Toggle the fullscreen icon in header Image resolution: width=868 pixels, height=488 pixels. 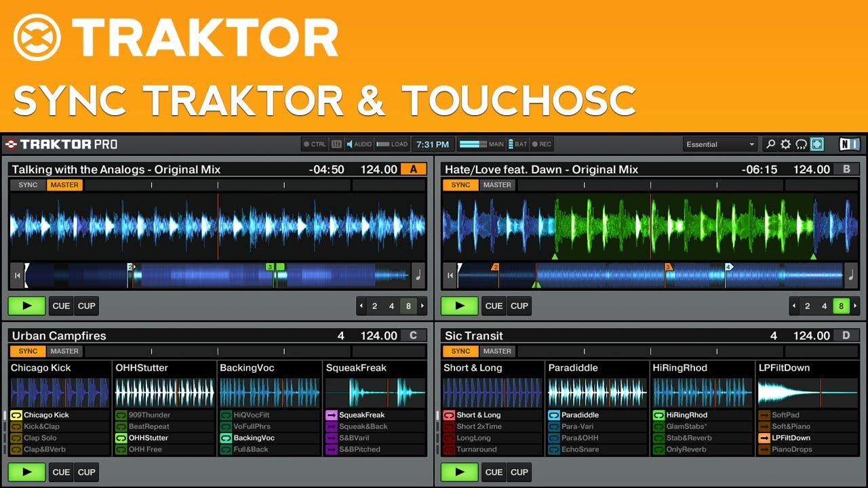point(817,144)
